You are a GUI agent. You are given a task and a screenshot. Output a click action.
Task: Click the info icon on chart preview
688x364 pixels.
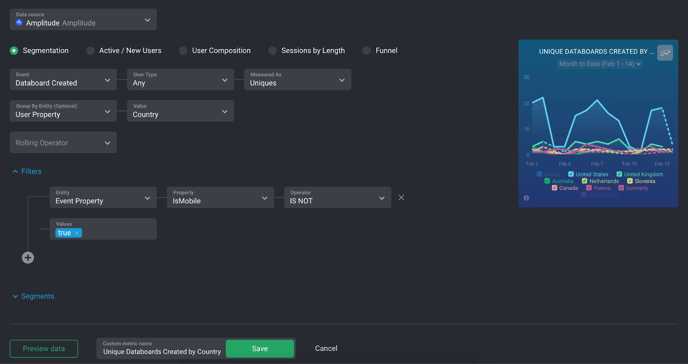pos(526,198)
